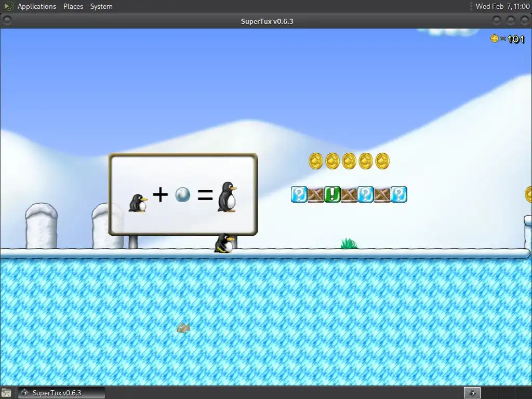532x399 pixels.
Task: Open the System menu
Action: click(101, 6)
